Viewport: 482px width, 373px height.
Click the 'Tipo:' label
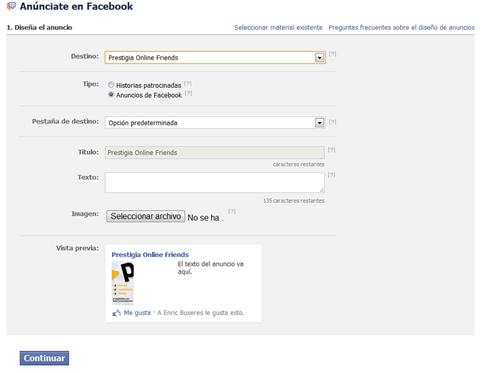(91, 84)
